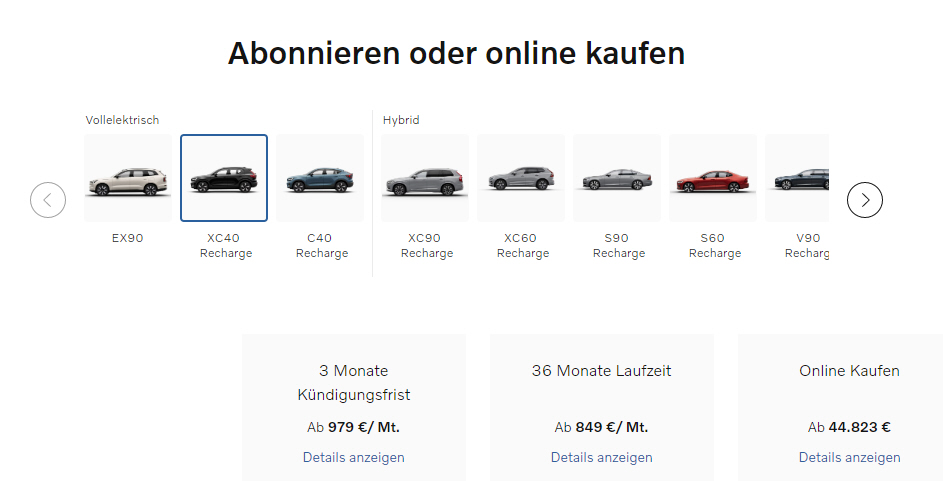Image resolution: width=943 pixels, height=481 pixels.
Task: Select the black XC40 Recharge car image
Action: coord(224,178)
